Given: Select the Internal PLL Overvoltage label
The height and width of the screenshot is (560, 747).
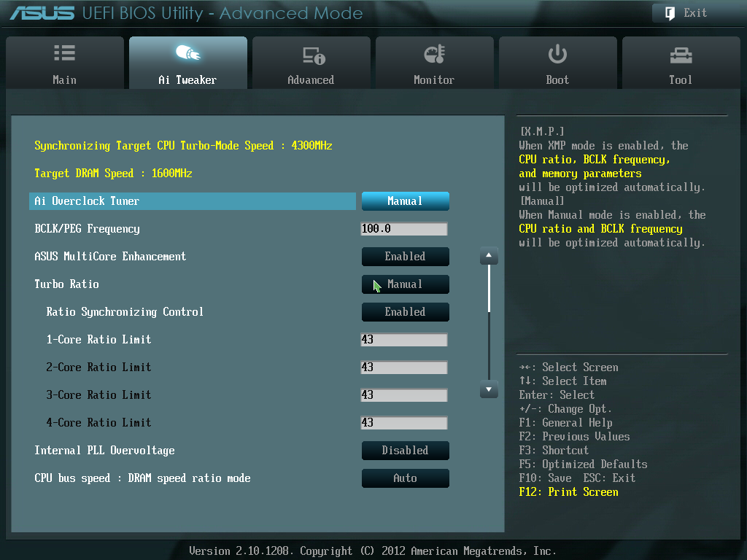Looking at the screenshot, I should pos(104,451).
